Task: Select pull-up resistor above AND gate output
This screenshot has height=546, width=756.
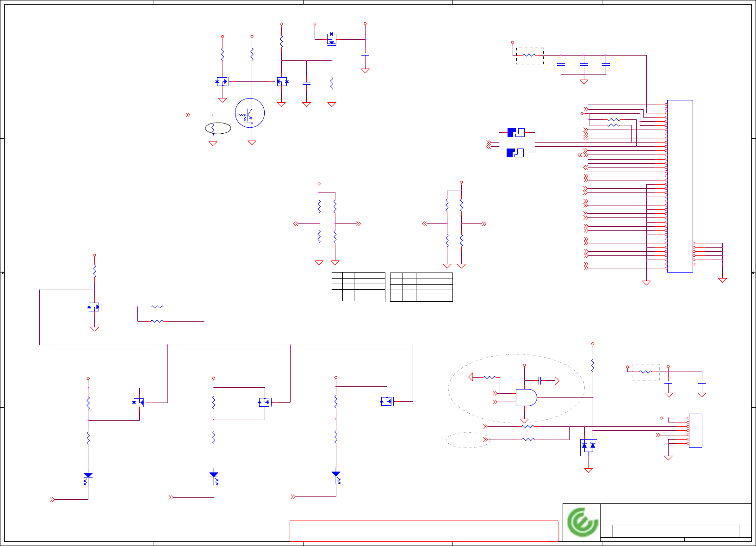Action: click(x=593, y=366)
